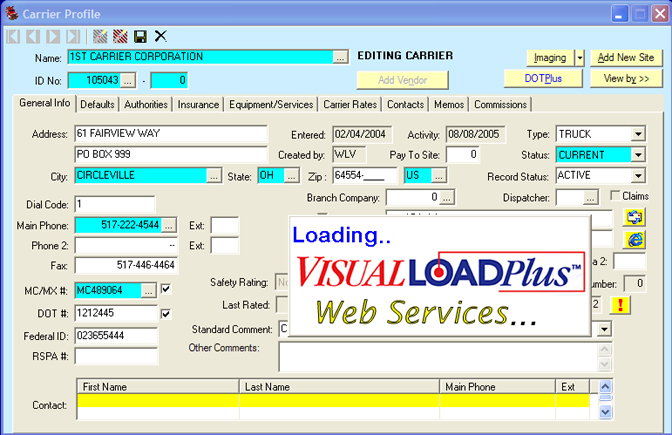Open Dispatcher lookup ellipsis button
672x435 pixels.
click(591, 198)
